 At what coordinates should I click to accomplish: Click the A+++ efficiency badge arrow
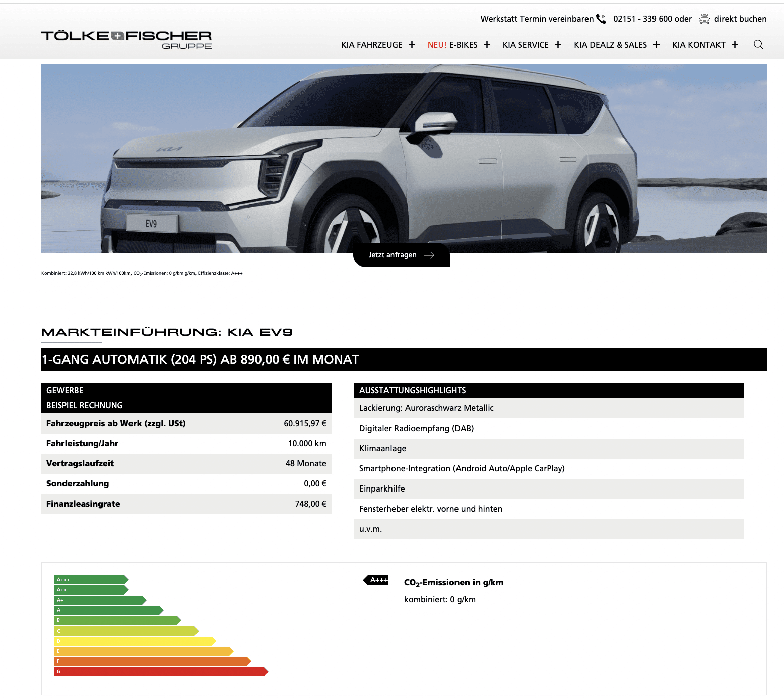[376, 580]
